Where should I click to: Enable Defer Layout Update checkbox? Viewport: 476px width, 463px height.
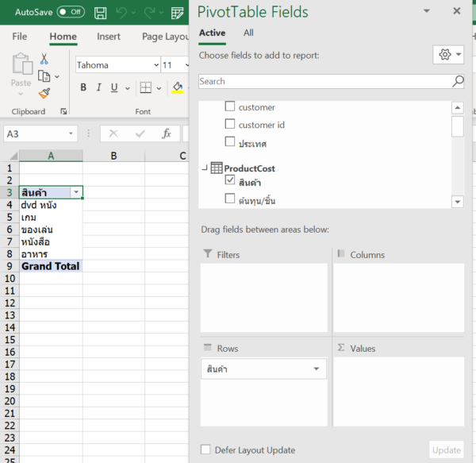pyautogui.click(x=205, y=449)
